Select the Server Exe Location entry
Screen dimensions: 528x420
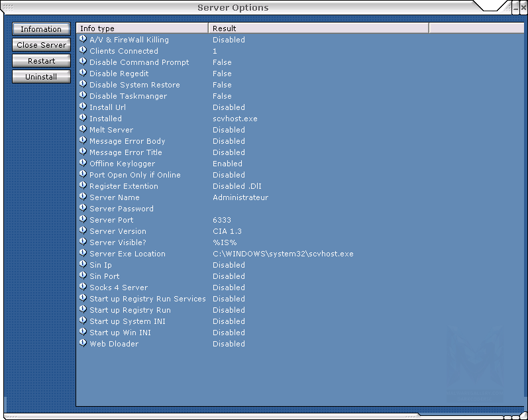127,254
